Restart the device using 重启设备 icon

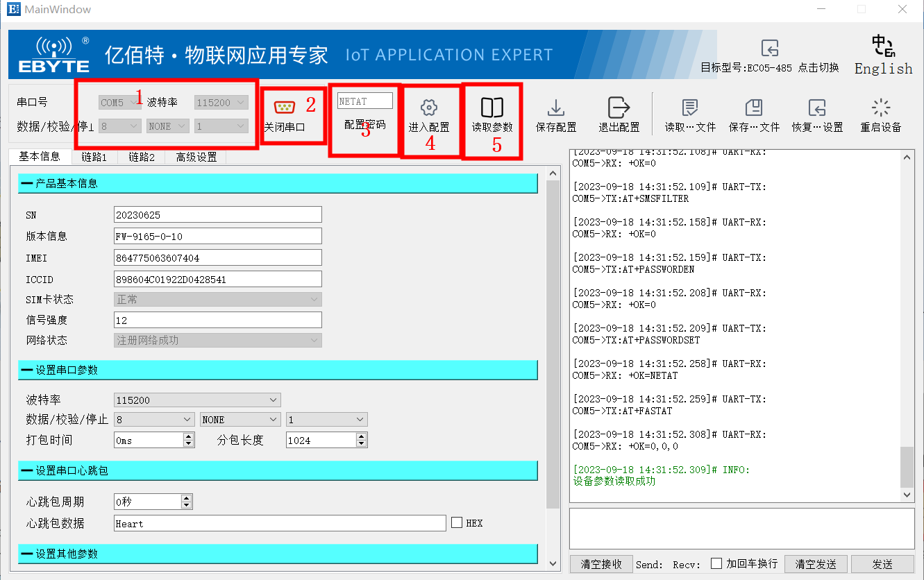(880, 113)
